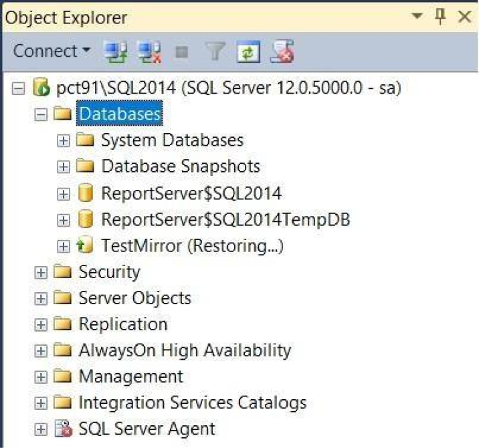Collapse the pct91\SQL2014 server node
The height and width of the screenshot is (448, 479).
pos(18,89)
